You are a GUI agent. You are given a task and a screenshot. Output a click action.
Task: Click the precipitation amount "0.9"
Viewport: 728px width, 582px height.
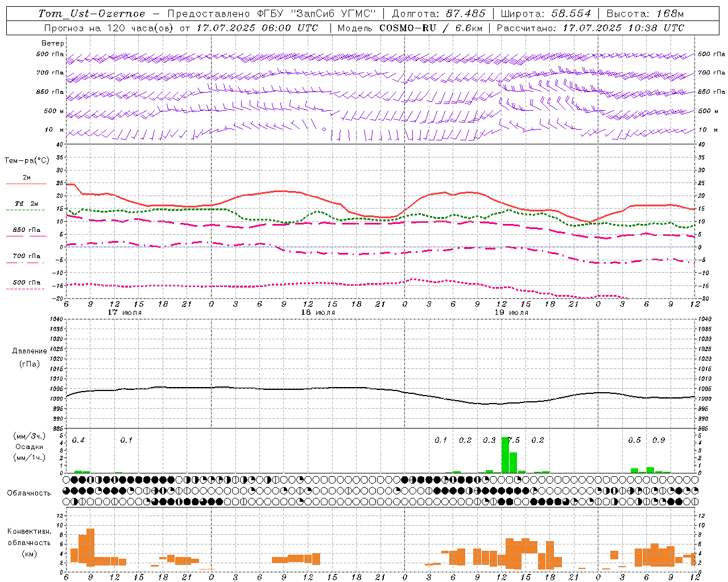tap(659, 440)
